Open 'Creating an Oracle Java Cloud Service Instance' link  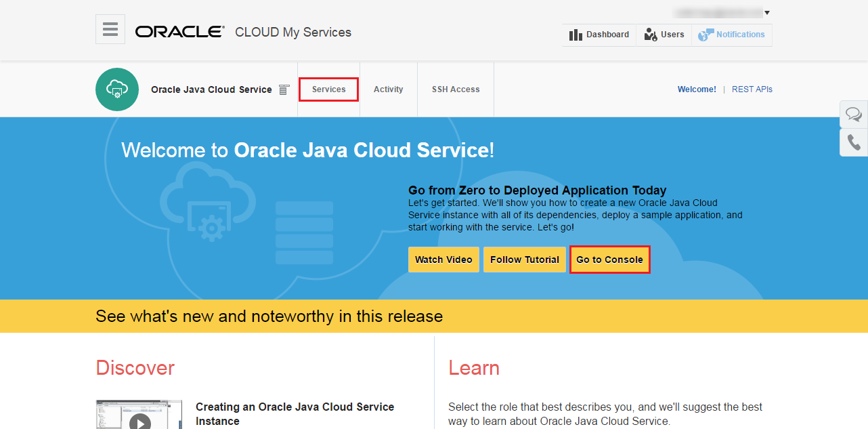pyautogui.click(x=295, y=414)
